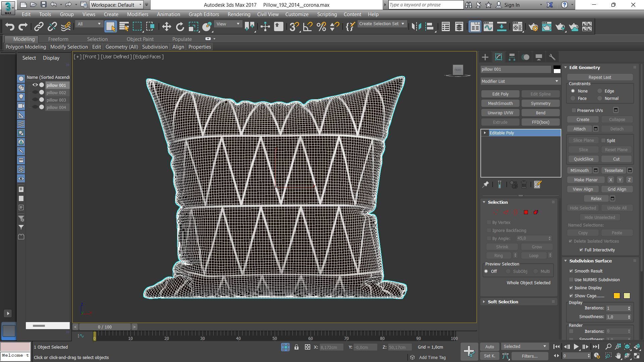This screenshot has height=362, width=644.
Task: Switch to the Freeform ribbon tab
Action: [58, 39]
